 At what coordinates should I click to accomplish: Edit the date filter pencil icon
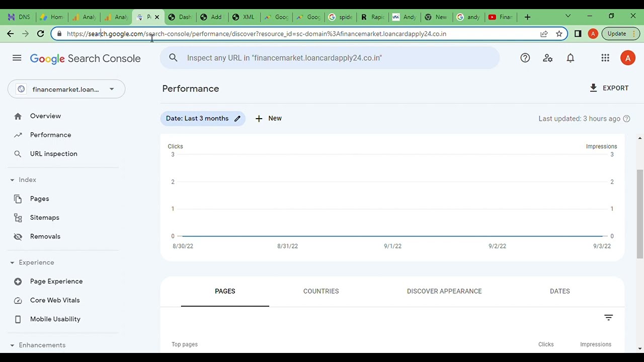pos(237,119)
